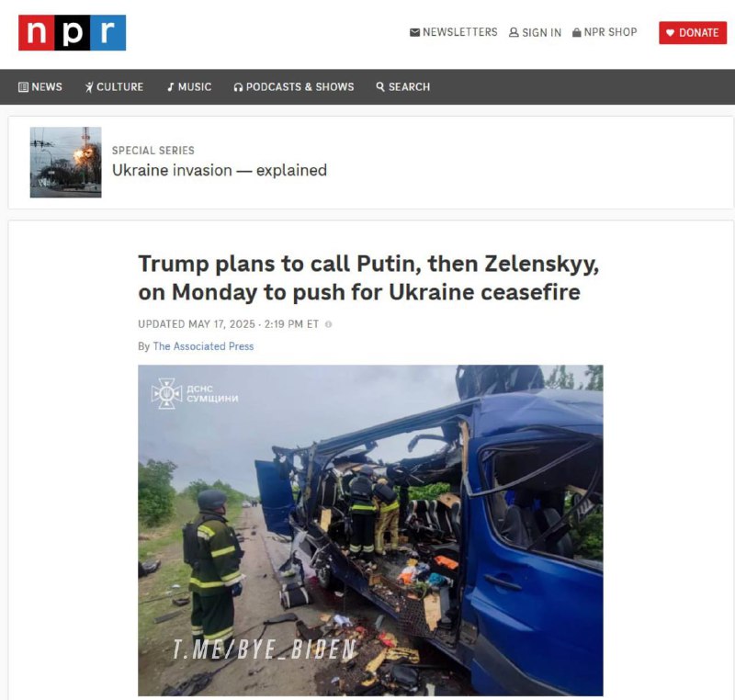Click the Culture section figure icon
Screen dimensions: 735x700
point(89,87)
